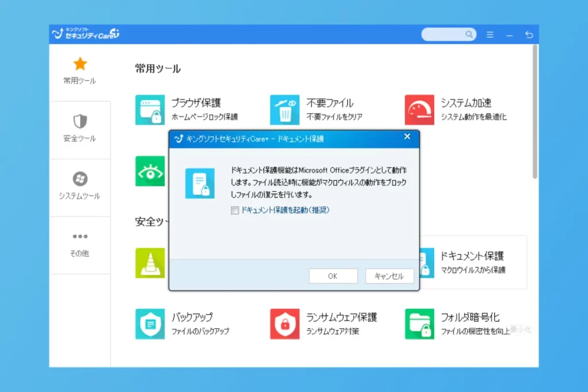This screenshot has width=588, height=392.
Task: Click the green eye icon tool
Action: 150,171
